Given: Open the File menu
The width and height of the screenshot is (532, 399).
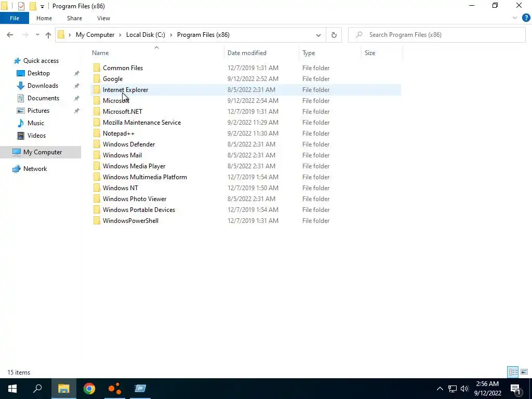Looking at the screenshot, I should click(x=14, y=18).
